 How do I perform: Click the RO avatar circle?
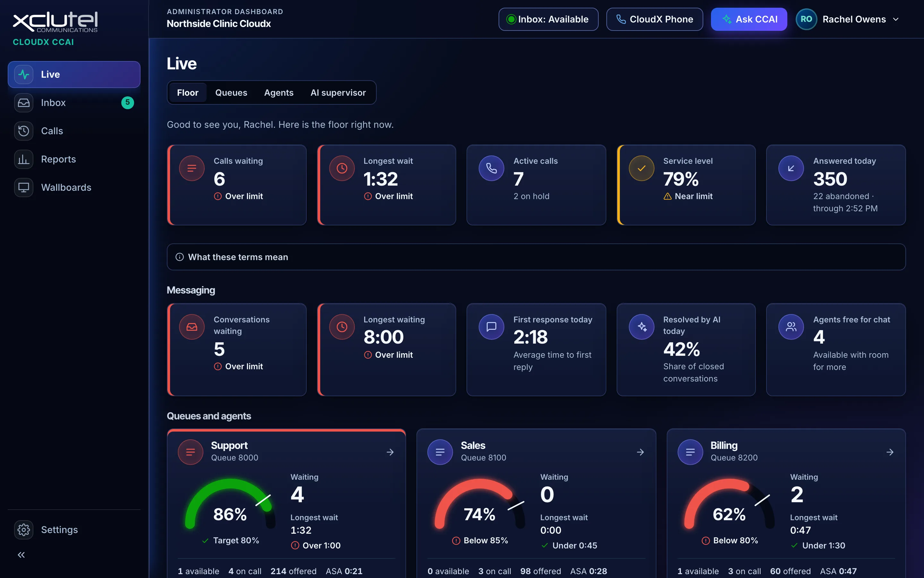click(806, 19)
